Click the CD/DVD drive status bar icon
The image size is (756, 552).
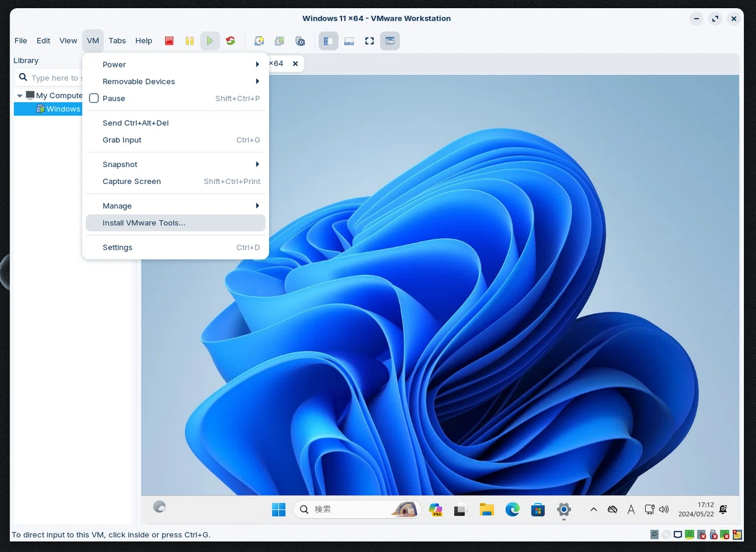coord(666,534)
